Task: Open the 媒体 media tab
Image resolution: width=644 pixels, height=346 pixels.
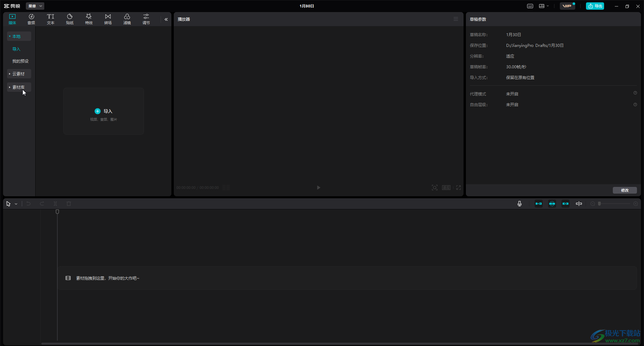Action: click(x=12, y=19)
